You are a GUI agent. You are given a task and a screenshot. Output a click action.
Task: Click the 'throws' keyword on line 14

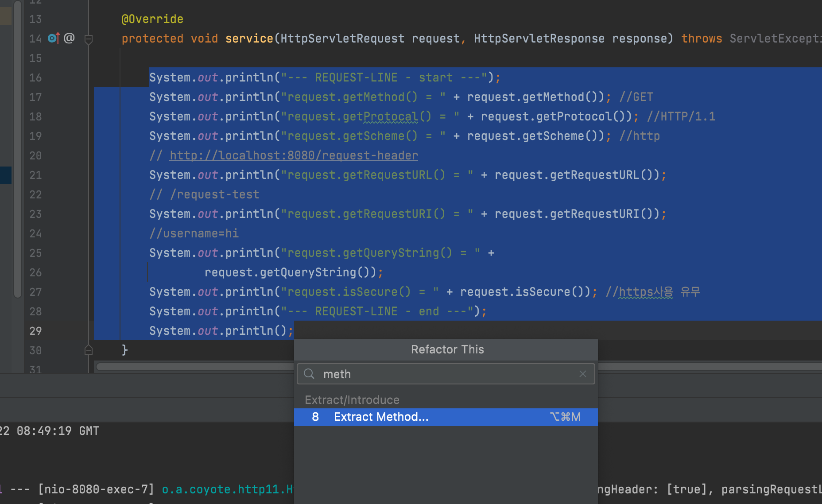(x=702, y=39)
